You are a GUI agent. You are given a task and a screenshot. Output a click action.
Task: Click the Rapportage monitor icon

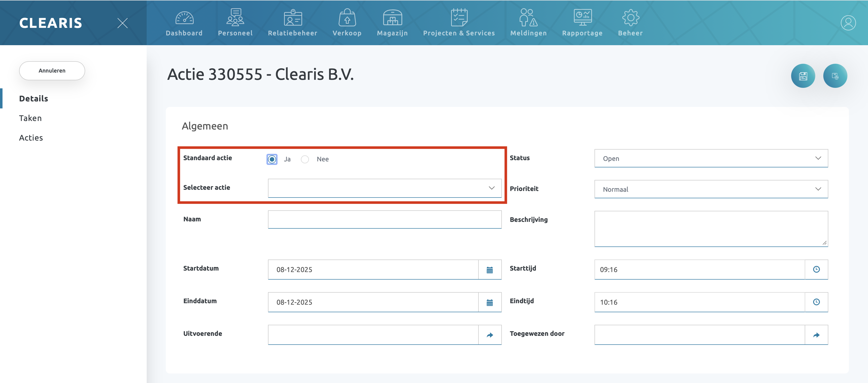pyautogui.click(x=582, y=18)
